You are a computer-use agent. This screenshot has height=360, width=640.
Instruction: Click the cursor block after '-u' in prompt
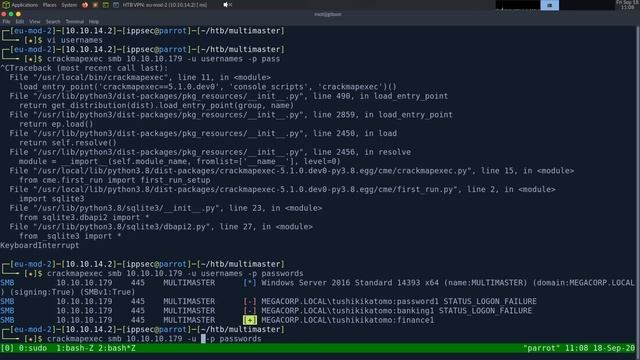click(203, 339)
